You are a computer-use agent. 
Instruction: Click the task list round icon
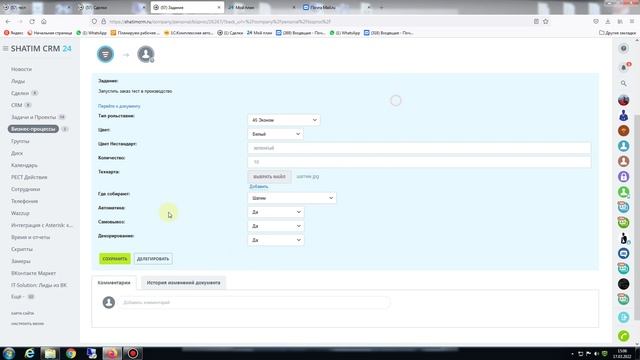105,54
